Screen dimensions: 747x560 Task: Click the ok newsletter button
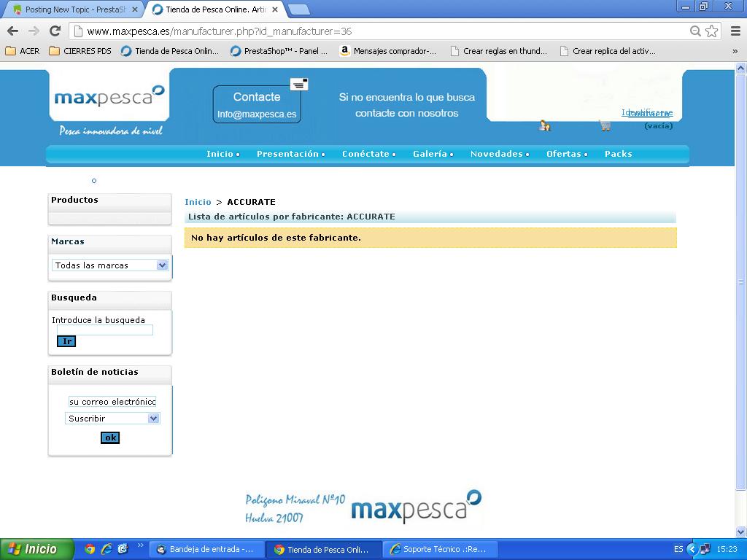click(x=110, y=437)
